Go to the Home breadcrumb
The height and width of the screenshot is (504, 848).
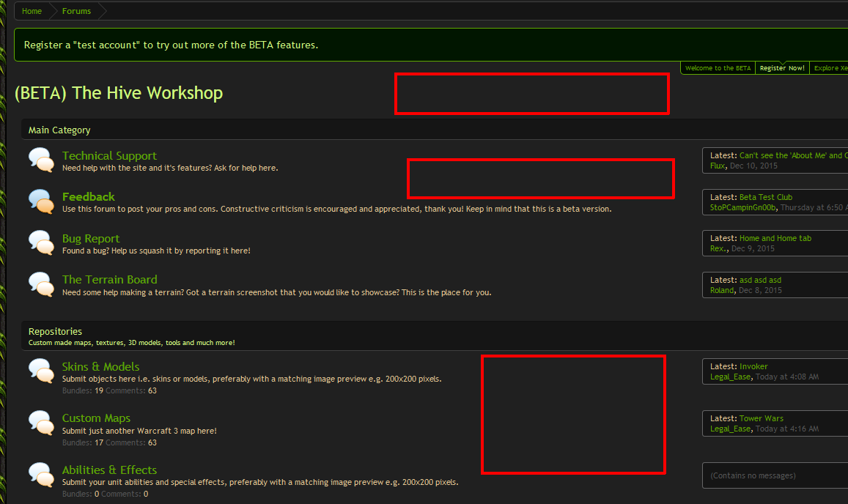(32, 11)
